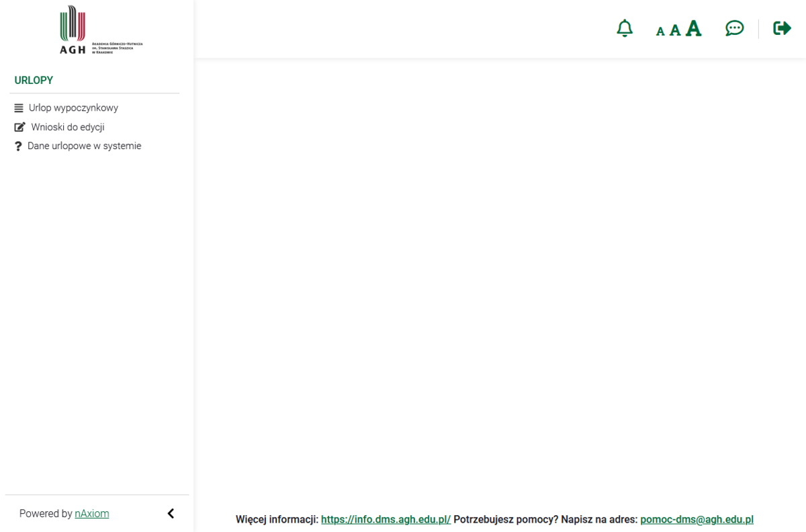Open the Urlop wypoczynkowy menu item
Image resolution: width=806 pixels, height=532 pixels.
tap(73, 107)
